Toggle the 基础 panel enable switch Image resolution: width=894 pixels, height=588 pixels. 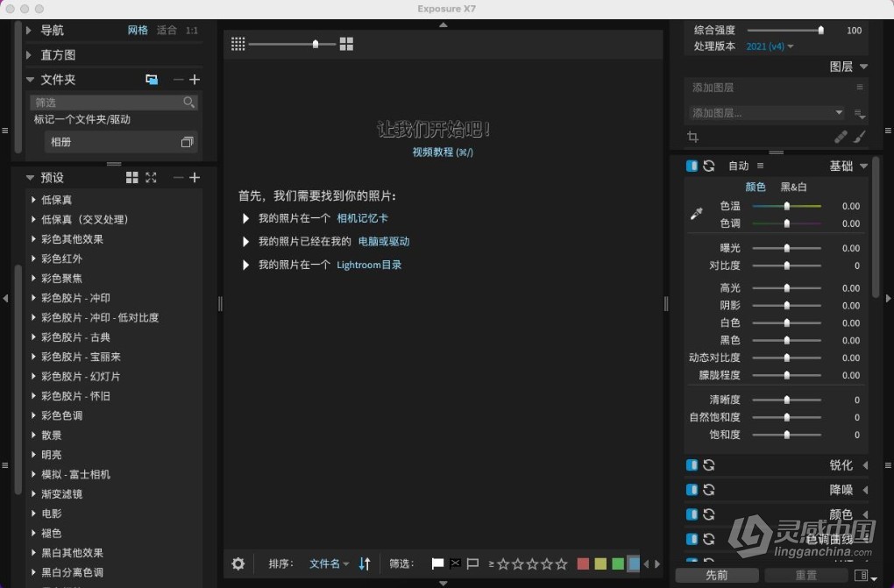pos(692,166)
